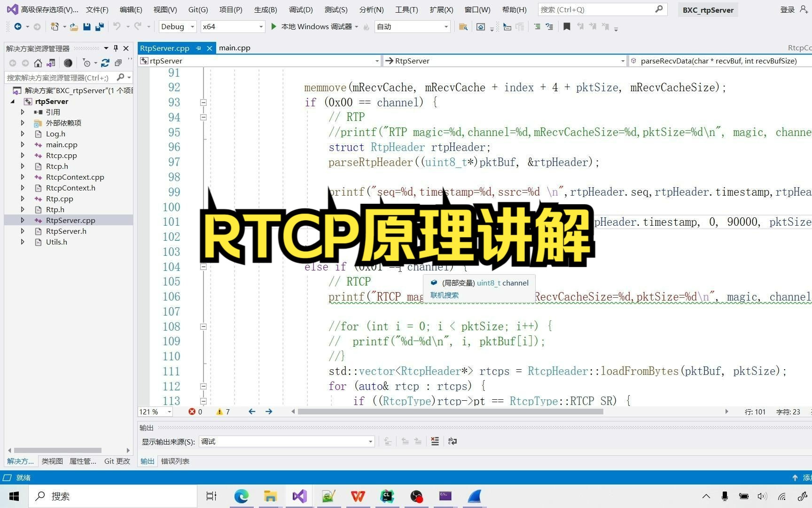Open the 显示输出来源 调试 dropdown
This screenshot has height=508, width=812.
[287, 441]
